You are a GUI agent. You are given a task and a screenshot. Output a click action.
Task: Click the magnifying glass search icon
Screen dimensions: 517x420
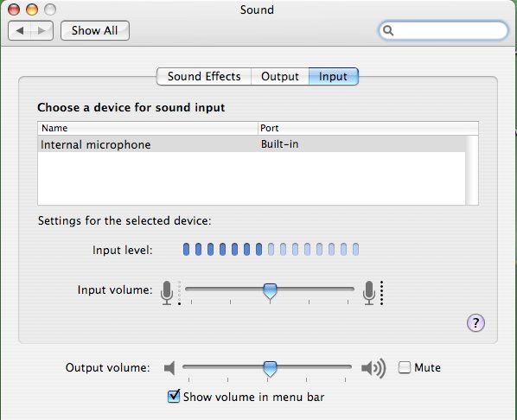point(388,30)
